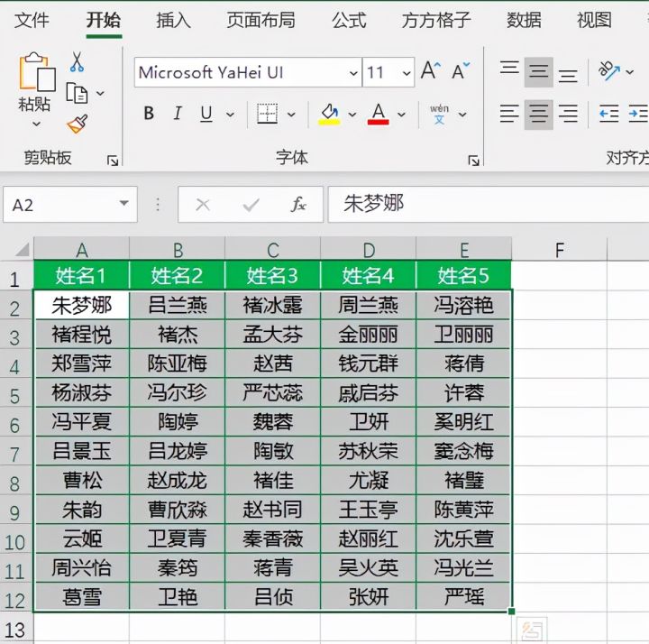Select cell containing 王玉亭
Image resolution: width=649 pixels, height=644 pixels.
(x=368, y=510)
